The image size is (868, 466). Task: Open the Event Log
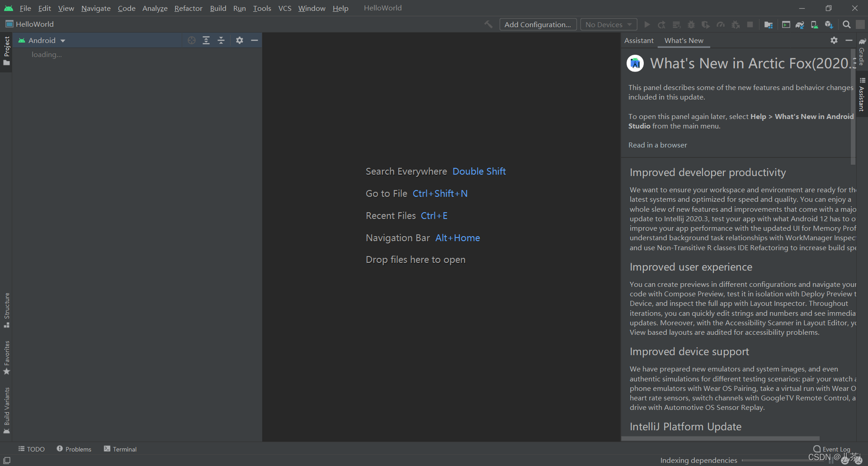tap(832, 449)
